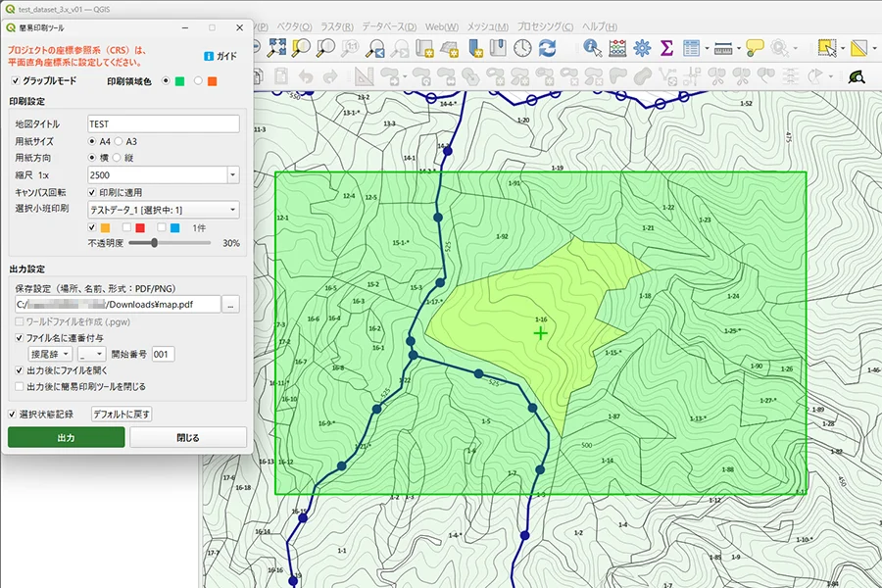Open Temporal Controller clock icon
This screenshot has height=588, width=882.
[522, 48]
